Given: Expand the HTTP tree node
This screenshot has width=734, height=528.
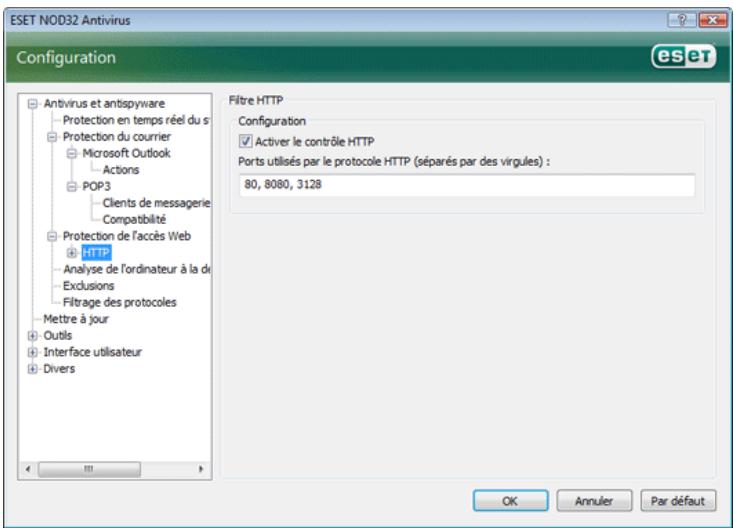Looking at the screenshot, I should 71,253.
